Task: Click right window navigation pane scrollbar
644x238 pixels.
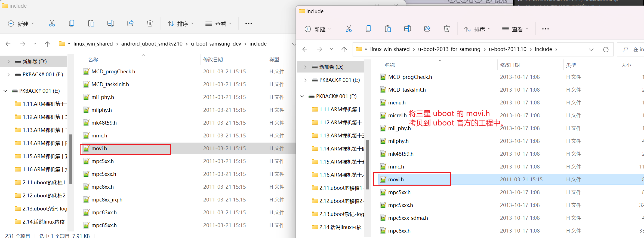Action: [x=368, y=165]
